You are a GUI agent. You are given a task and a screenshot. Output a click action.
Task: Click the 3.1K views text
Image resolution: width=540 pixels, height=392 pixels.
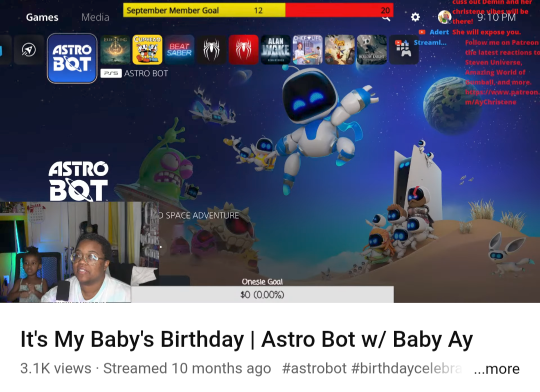point(56,368)
